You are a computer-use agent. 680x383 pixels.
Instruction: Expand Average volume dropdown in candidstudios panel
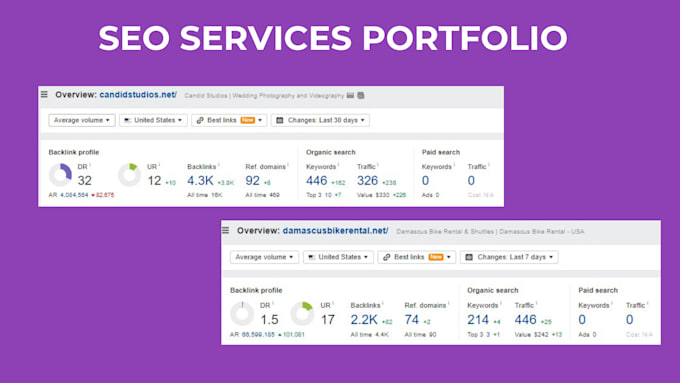pyautogui.click(x=82, y=120)
